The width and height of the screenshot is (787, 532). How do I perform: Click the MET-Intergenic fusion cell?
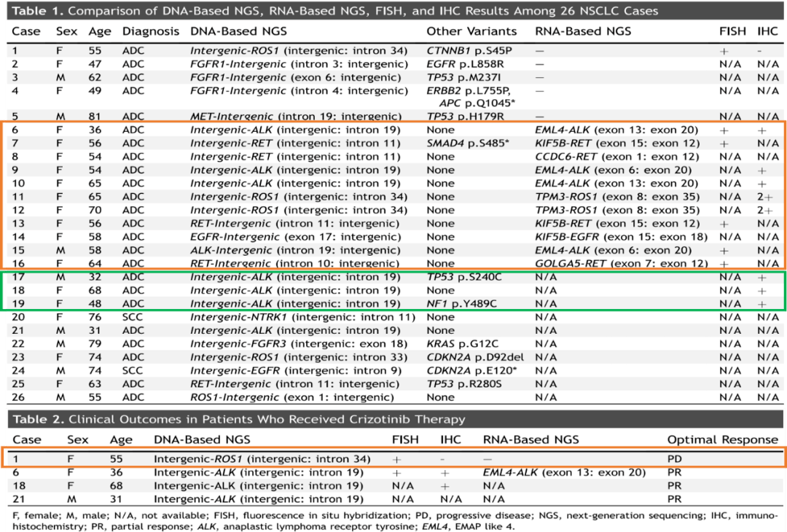(x=295, y=117)
